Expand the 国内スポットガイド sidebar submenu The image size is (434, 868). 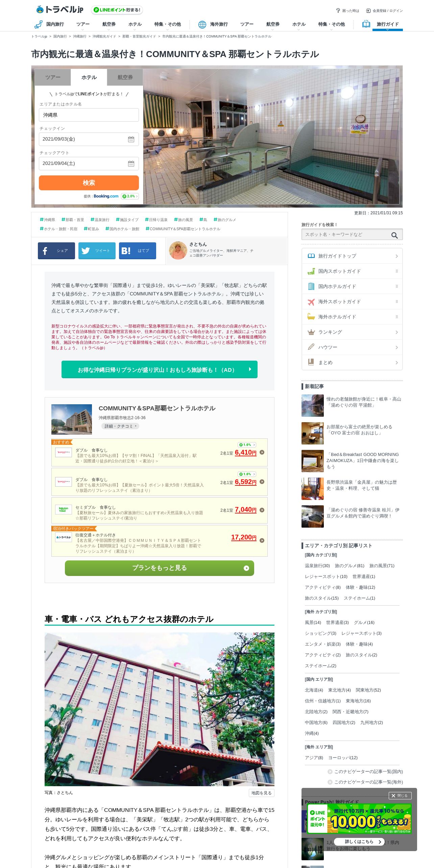(x=397, y=271)
